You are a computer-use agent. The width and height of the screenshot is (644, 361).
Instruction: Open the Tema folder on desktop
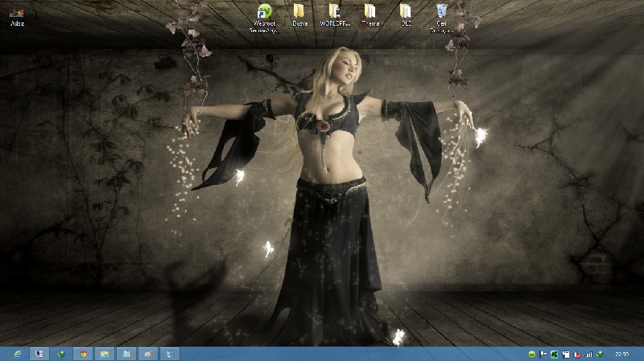(370, 13)
